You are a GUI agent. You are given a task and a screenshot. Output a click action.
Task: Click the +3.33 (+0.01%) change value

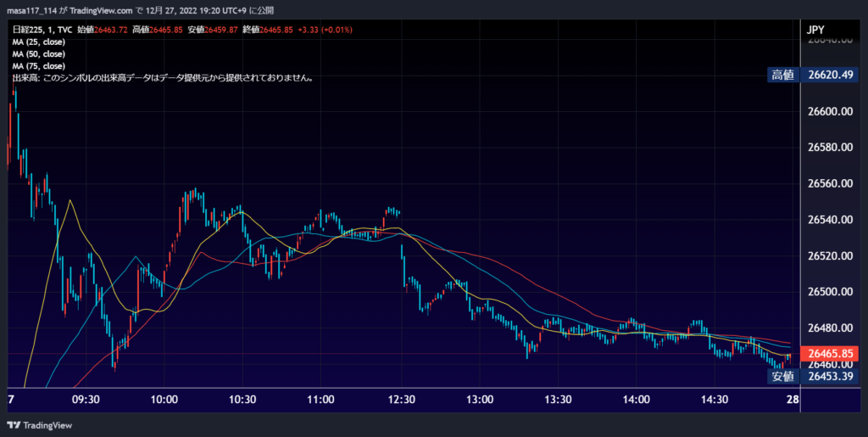(325, 30)
